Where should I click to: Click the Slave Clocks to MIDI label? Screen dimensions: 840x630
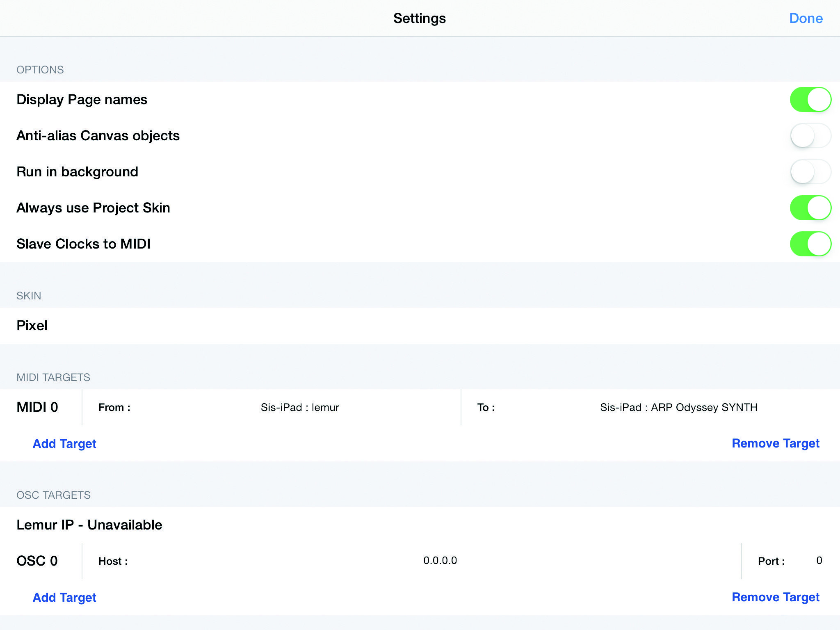coord(84,244)
